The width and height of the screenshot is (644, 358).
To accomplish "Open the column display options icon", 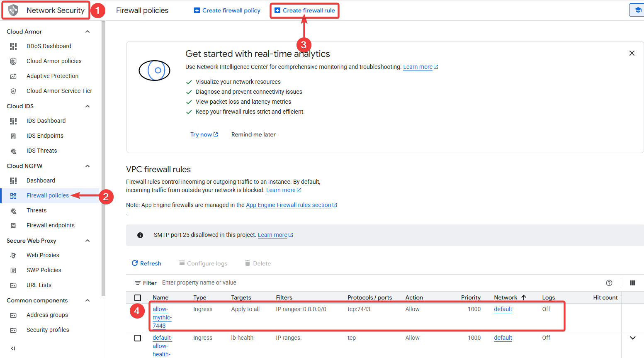I will tap(633, 283).
